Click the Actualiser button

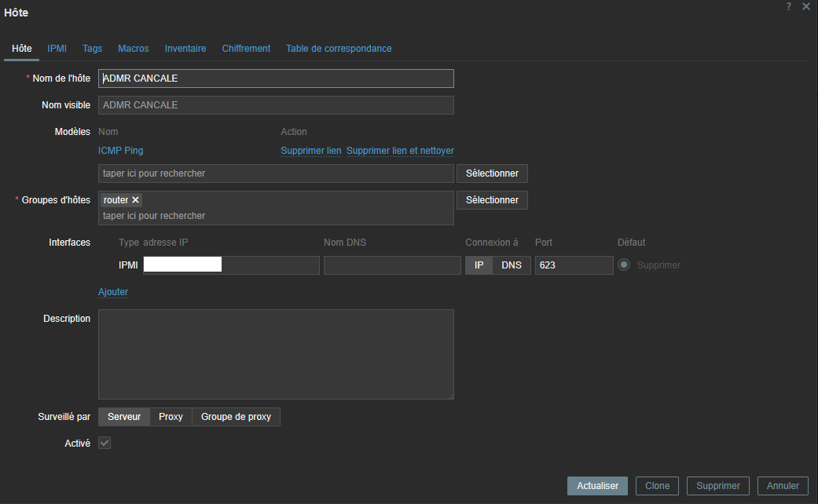[597, 486]
